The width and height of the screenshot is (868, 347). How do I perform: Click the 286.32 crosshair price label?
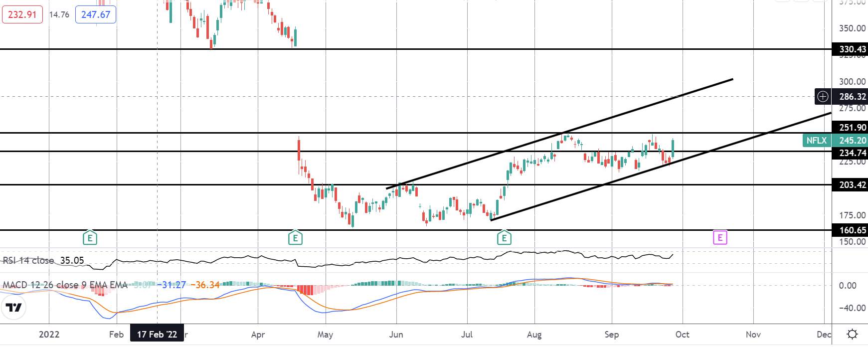point(853,96)
